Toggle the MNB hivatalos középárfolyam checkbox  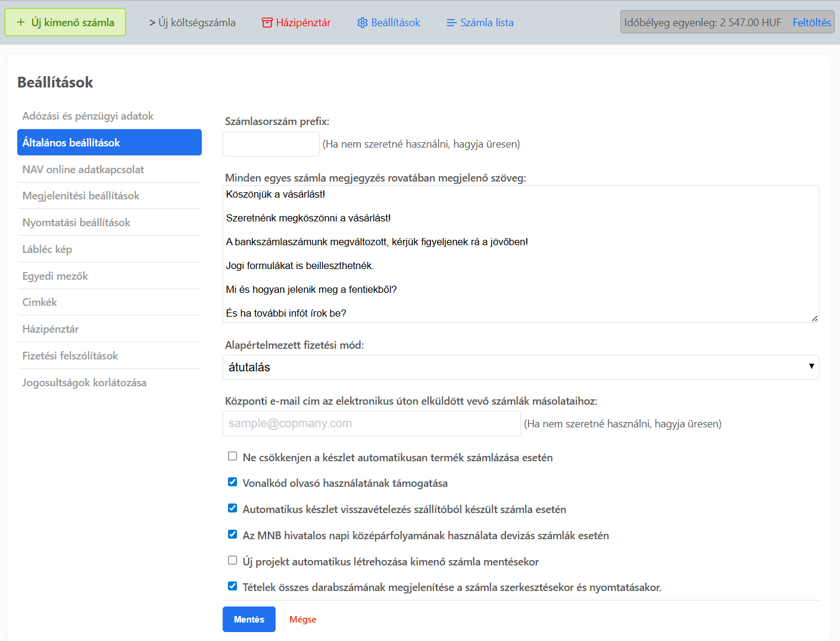coord(232,534)
